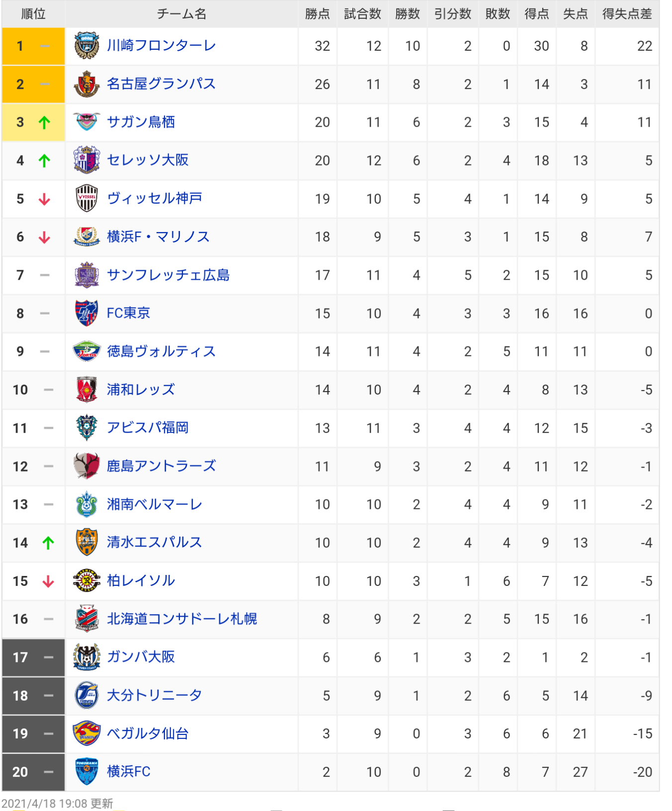Open the 北海道コンサドーレ札幌 team link
672x811 pixels.
182,619
